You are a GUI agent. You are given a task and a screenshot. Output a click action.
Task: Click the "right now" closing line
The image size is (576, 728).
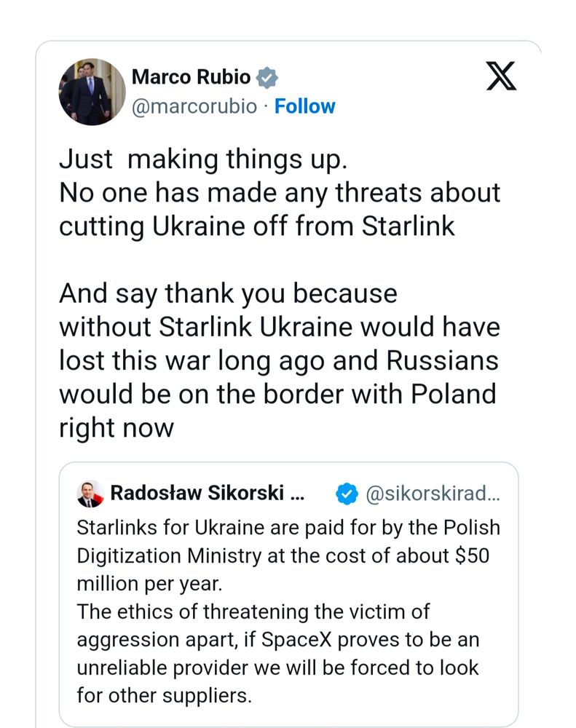click(117, 427)
